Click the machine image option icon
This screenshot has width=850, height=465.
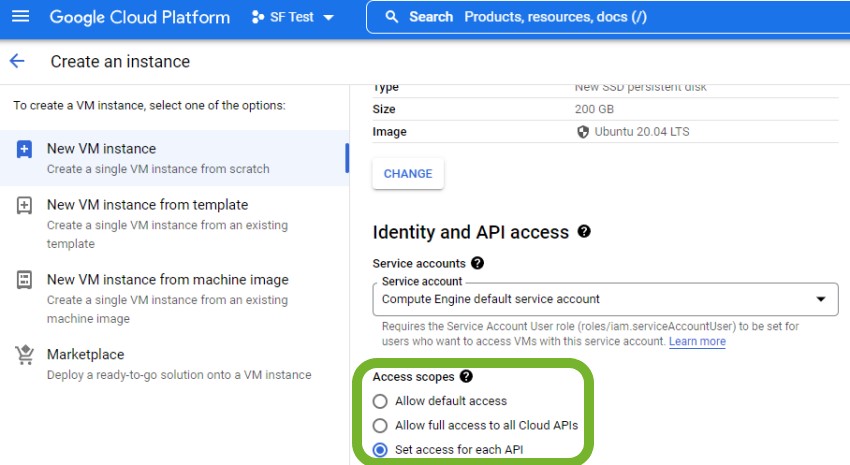[x=25, y=281]
